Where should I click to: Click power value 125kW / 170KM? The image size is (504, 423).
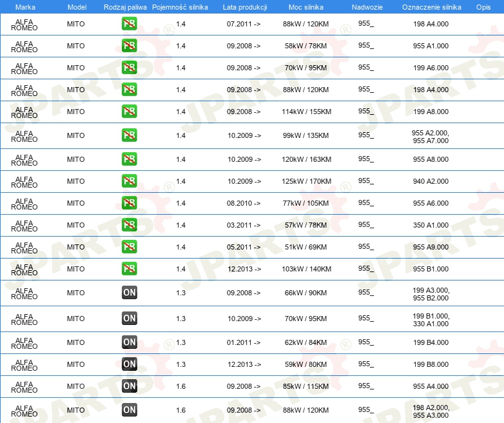coord(306,181)
